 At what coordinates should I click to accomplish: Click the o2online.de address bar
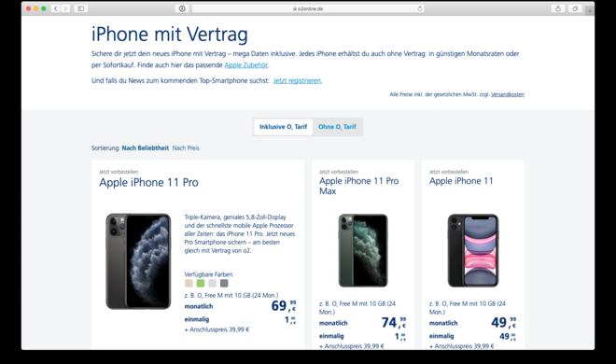pos(308,8)
